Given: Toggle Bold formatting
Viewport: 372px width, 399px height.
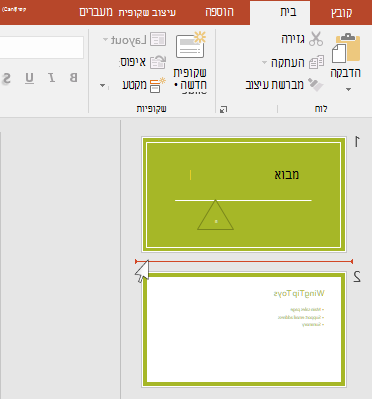Looking at the screenshot, I should (x=73, y=78).
